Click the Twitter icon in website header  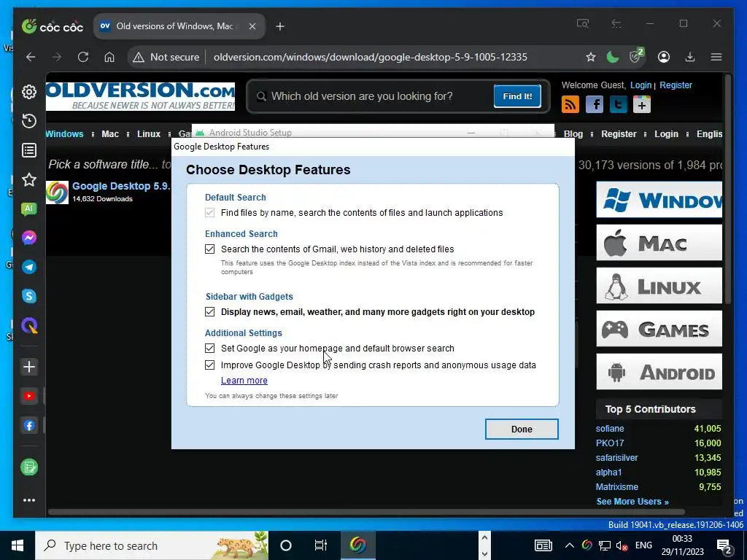pos(619,104)
